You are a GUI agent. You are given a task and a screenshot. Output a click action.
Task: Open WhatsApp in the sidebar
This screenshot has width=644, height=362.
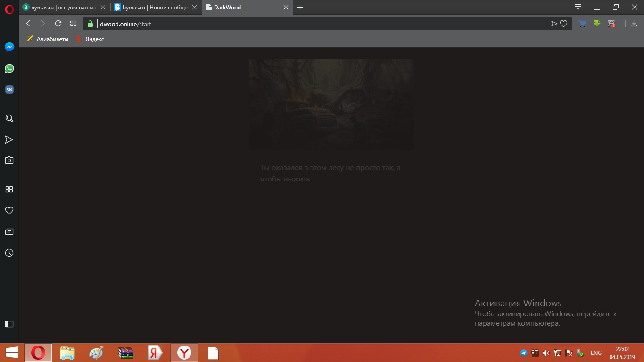click(9, 68)
